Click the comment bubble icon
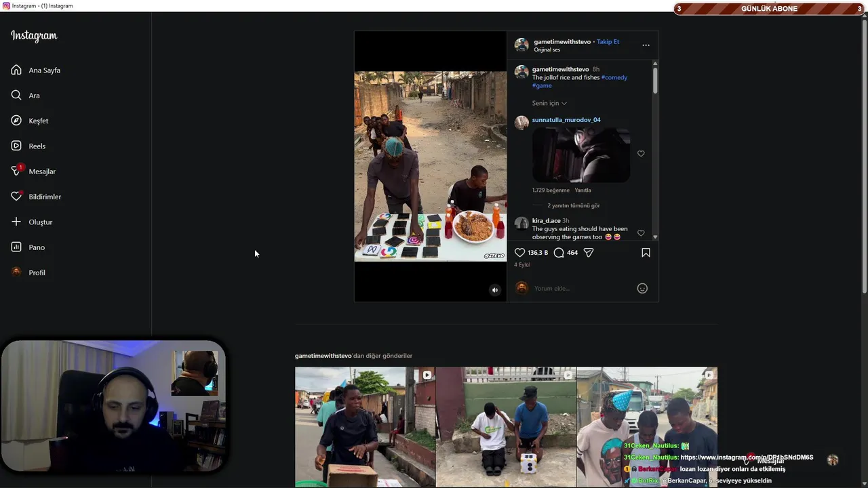This screenshot has height=488, width=868. point(559,252)
